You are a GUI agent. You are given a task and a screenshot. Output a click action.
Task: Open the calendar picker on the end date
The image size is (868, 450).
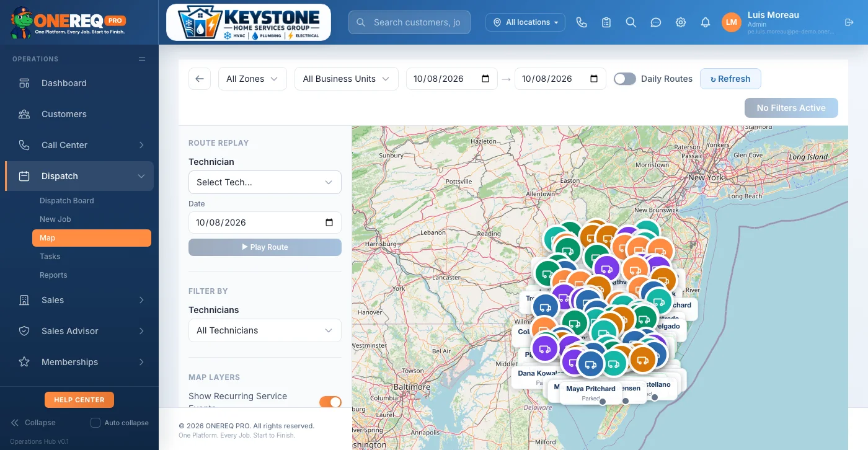[x=594, y=79]
